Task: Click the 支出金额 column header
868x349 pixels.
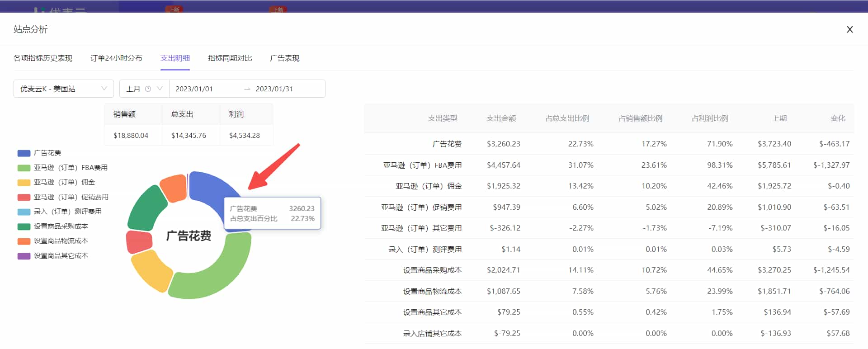Action: pos(501,118)
